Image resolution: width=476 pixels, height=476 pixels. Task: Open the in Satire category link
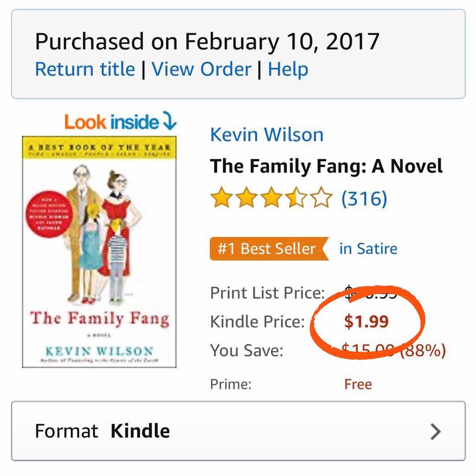368,249
